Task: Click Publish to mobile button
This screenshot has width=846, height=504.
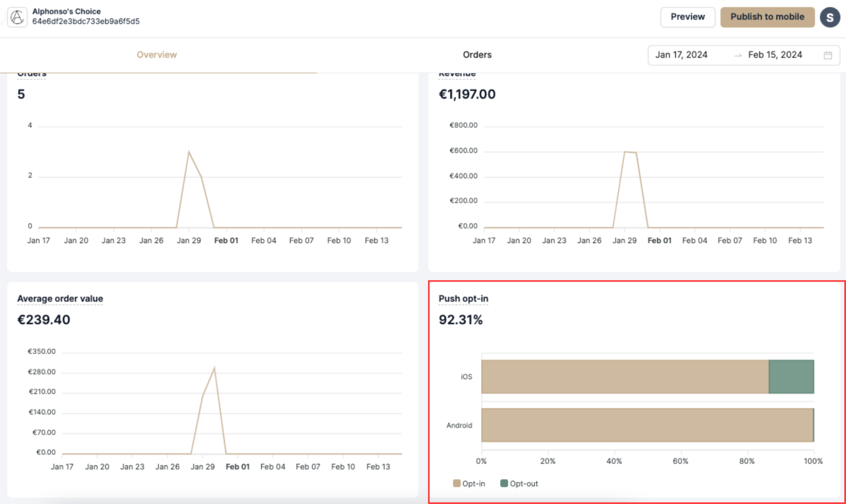Action: pyautogui.click(x=767, y=17)
